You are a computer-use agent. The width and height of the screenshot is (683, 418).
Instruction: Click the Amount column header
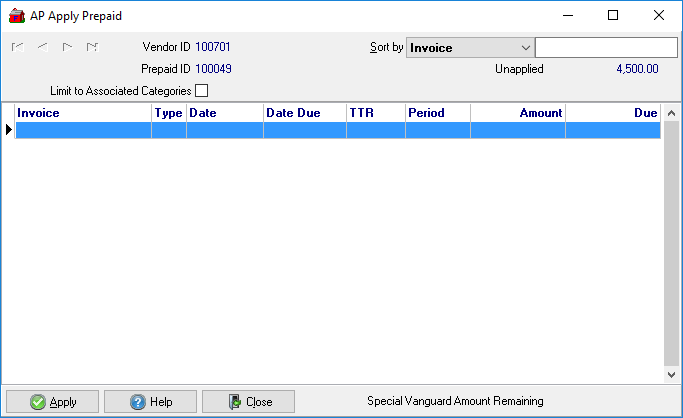coord(517,113)
